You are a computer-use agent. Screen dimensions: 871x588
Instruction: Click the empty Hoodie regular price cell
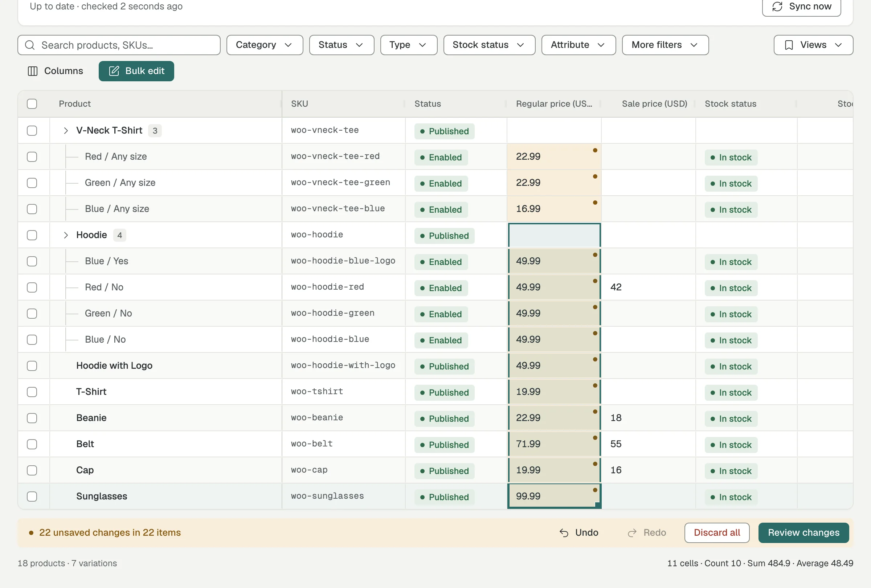click(554, 235)
